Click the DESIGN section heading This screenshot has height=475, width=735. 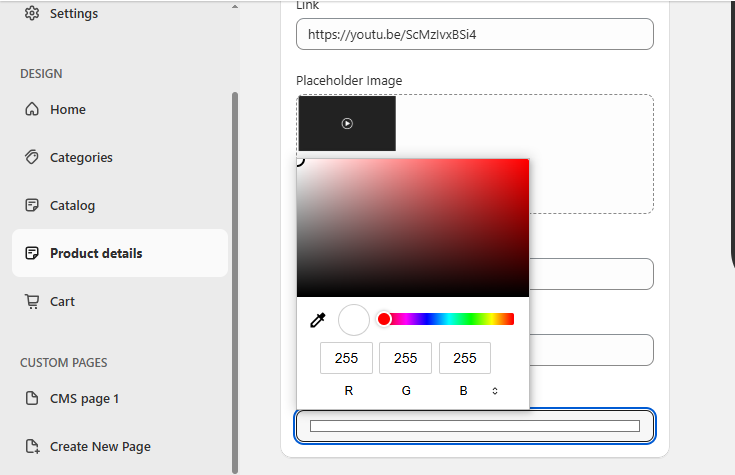41,74
